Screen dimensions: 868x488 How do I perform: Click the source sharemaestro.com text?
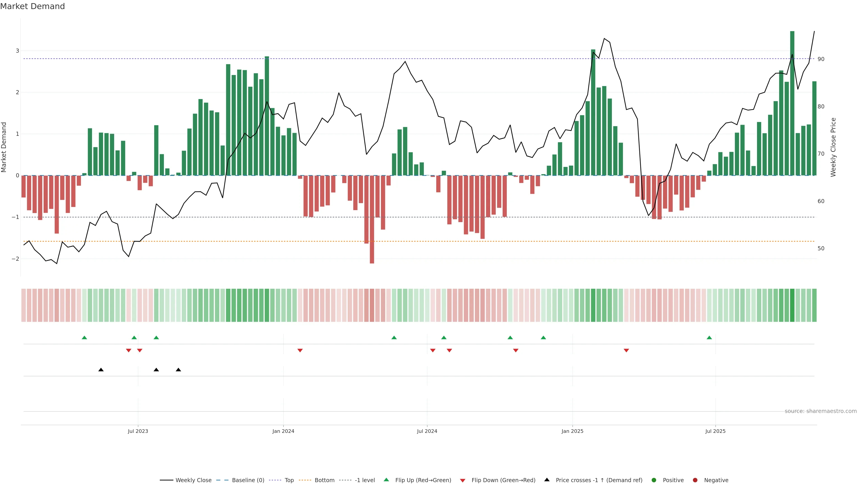coord(821,411)
